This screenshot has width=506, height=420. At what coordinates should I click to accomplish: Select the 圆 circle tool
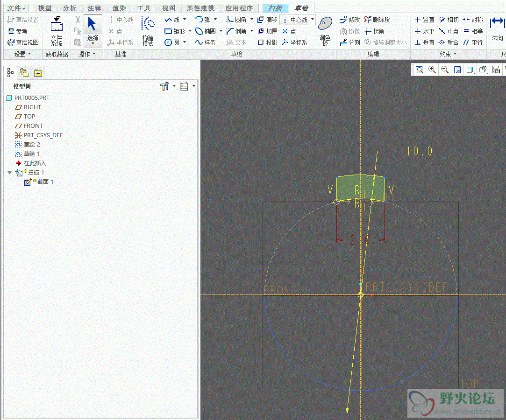172,42
